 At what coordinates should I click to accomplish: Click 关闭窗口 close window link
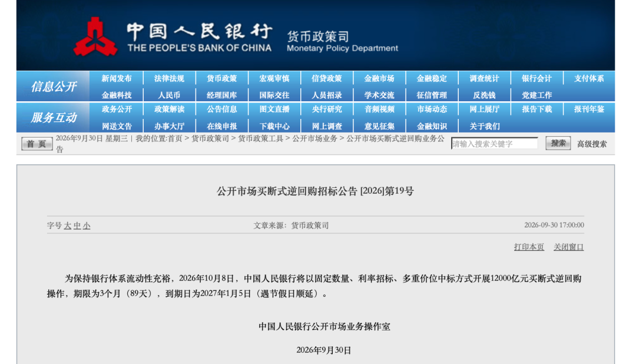click(569, 247)
